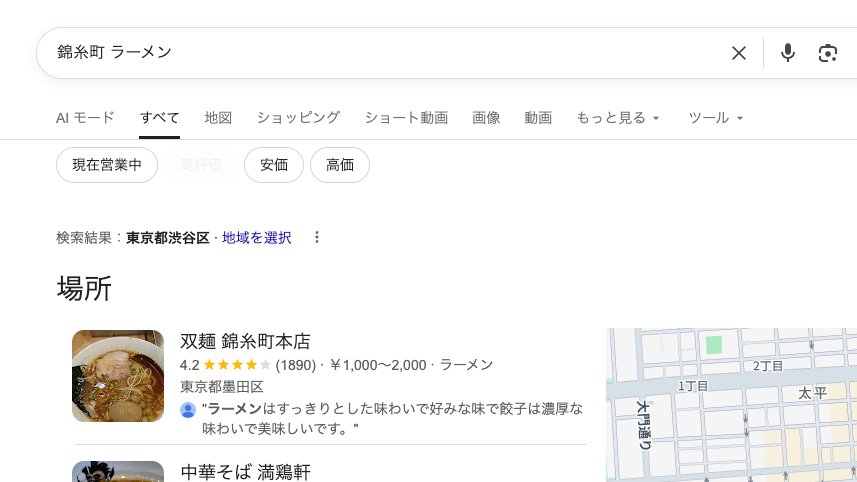The height and width of the screenshot is (482, 857).
Task: Open Google Lens image search icon
Action: coord(827,53)
